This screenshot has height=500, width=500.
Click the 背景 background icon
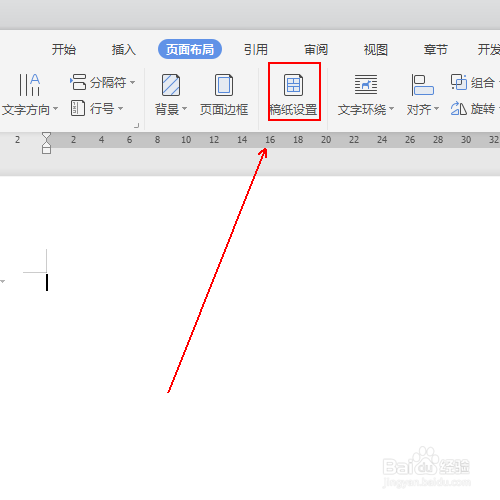pos(171,85)
